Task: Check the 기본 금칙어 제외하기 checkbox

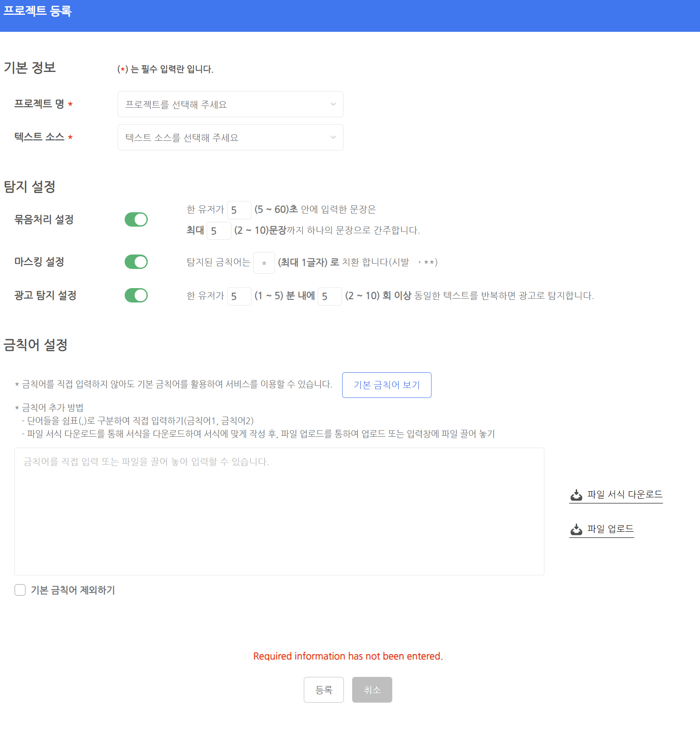Action: coord(20,590)
